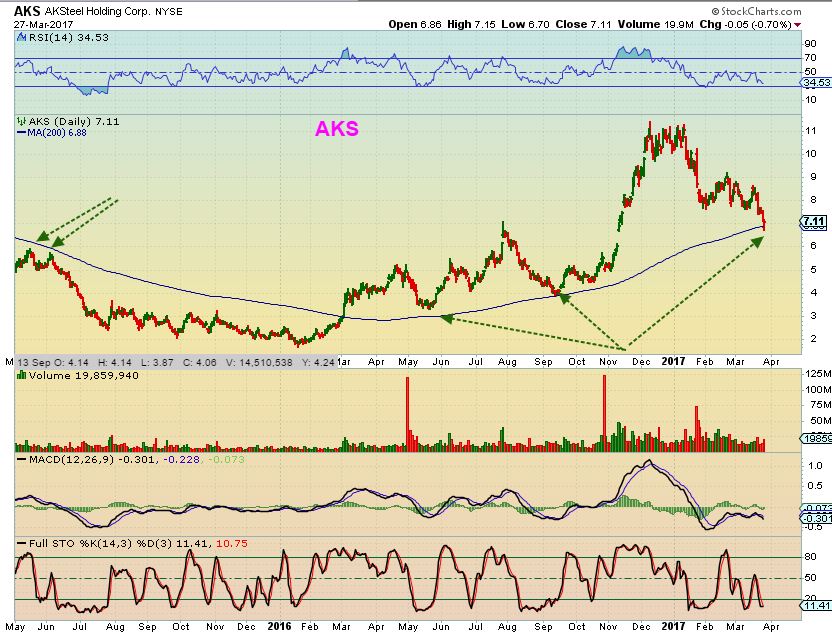This screenshot has width=832, height=634.
Task: Click the 2016 year label on bottom axis
Action: [279, 626]
